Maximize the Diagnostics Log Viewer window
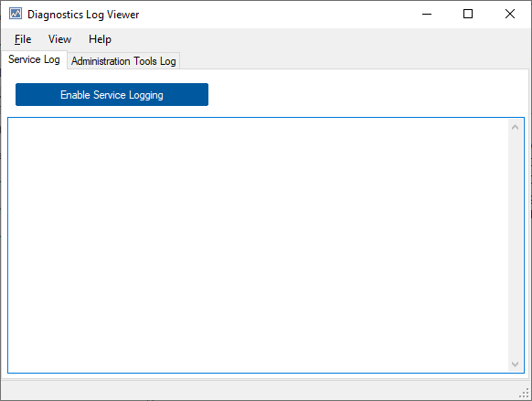The image size is (532, 401). pos(468,14)
